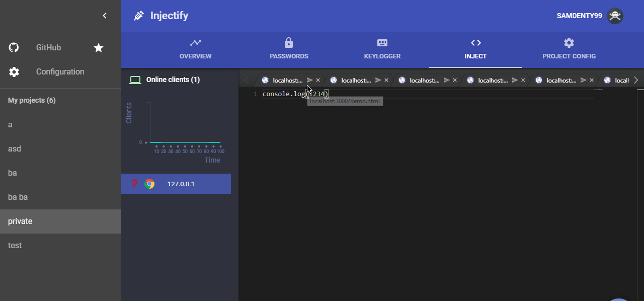
Task: Select the Inject tab
Action: coord(475,49)
